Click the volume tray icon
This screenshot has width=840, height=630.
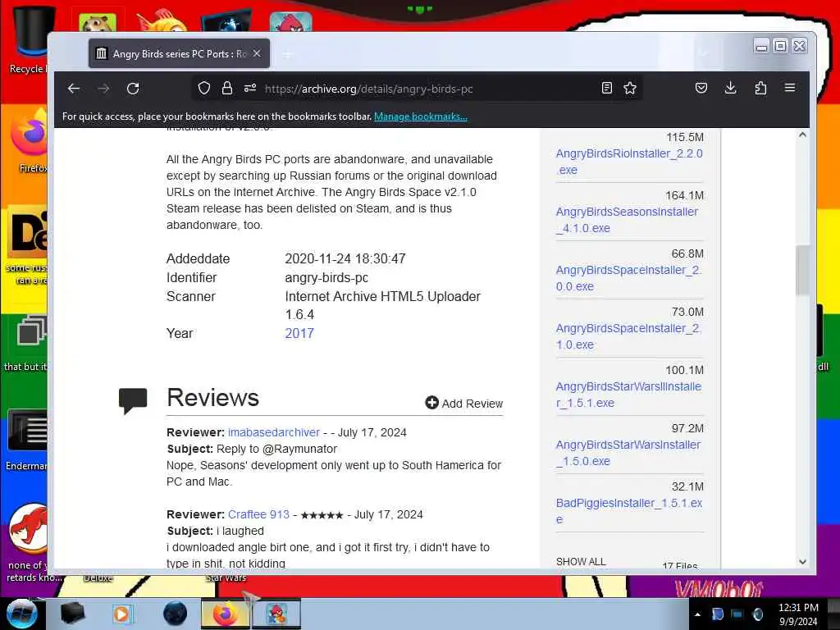pyautogui.click(x=757, y=614)
